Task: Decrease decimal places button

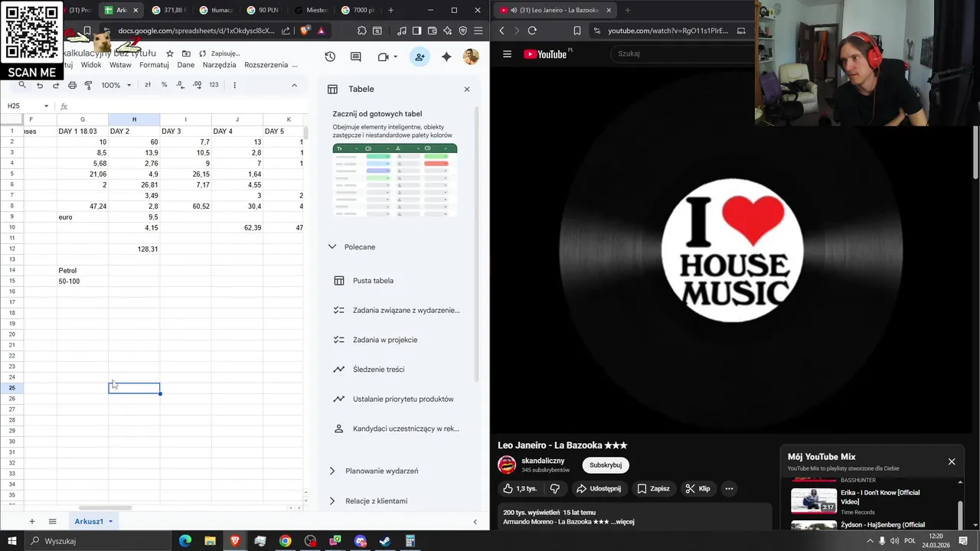Action: click(181, 85)
